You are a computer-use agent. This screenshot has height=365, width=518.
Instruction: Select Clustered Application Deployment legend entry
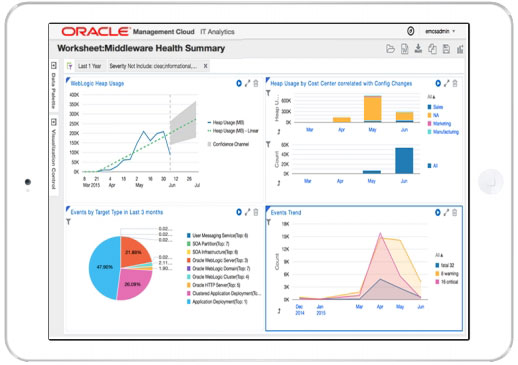click(224, 293)
